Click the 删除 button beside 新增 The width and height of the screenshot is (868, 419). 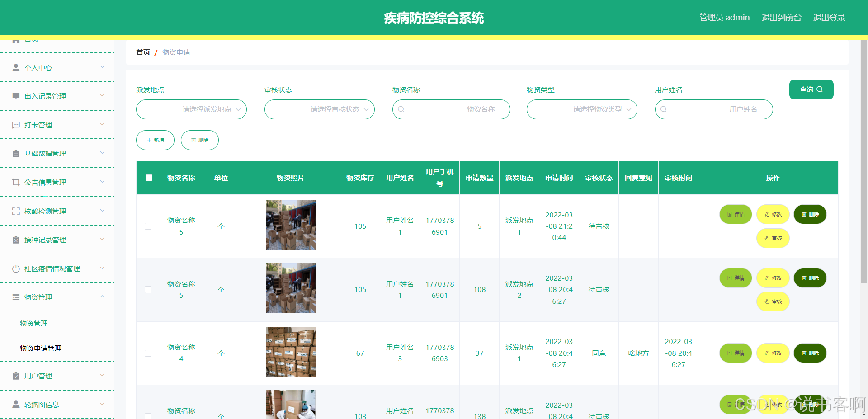200,140
